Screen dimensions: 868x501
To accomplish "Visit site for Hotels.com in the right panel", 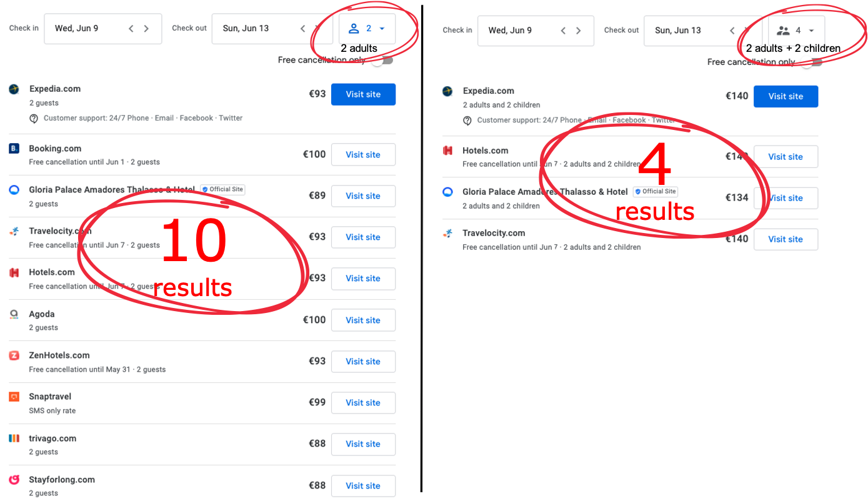I will [786, 157].
